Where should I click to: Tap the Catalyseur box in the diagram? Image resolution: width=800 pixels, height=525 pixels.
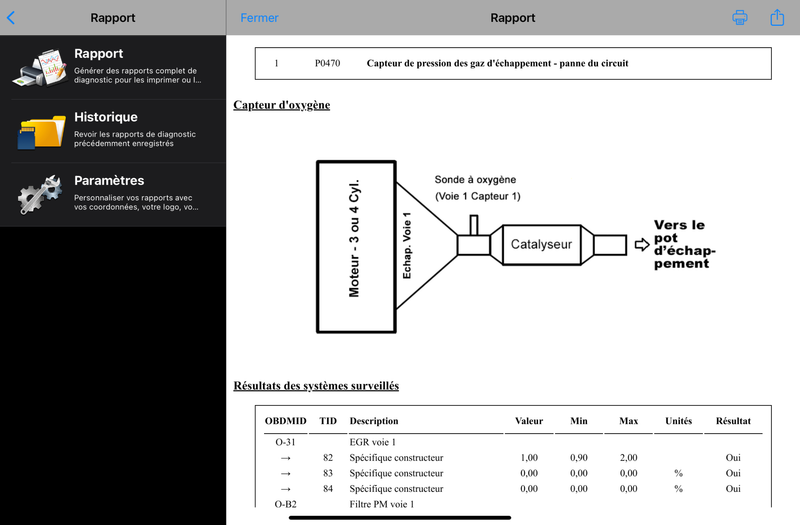coord(541,244)
